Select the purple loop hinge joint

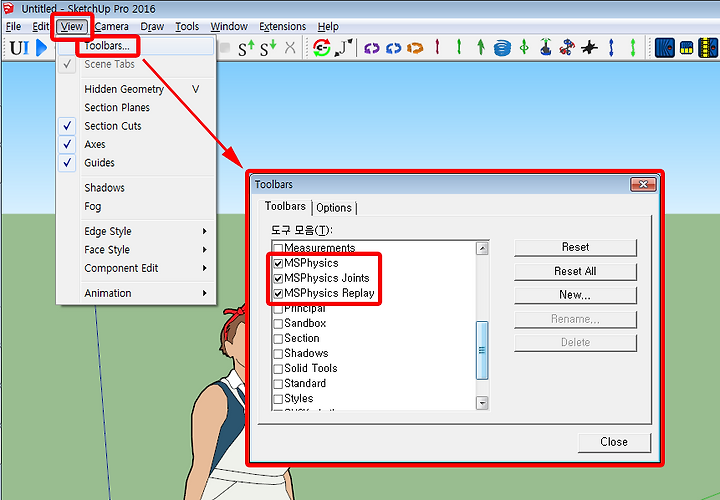point(371,48)
